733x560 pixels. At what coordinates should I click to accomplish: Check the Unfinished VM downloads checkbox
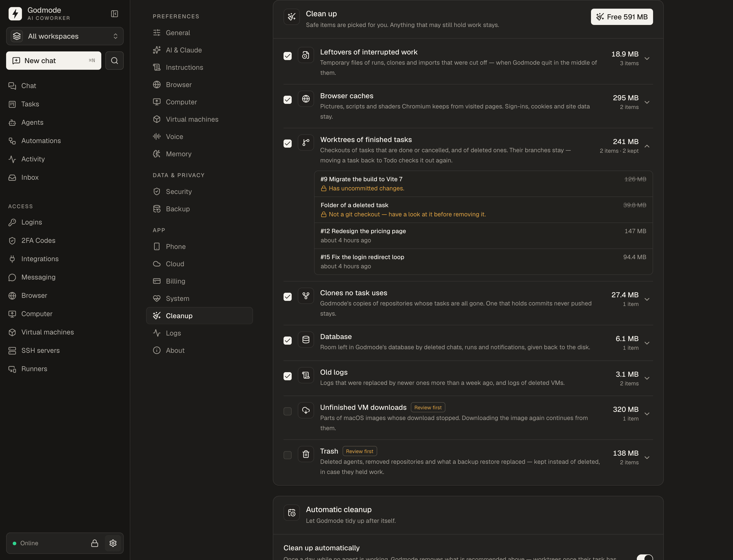click(287, 411)
